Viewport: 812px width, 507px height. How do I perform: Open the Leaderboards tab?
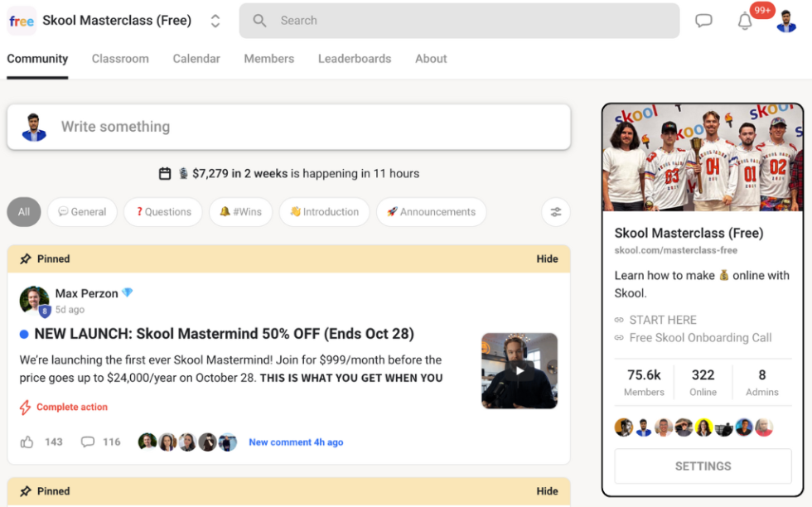point(355,59)
